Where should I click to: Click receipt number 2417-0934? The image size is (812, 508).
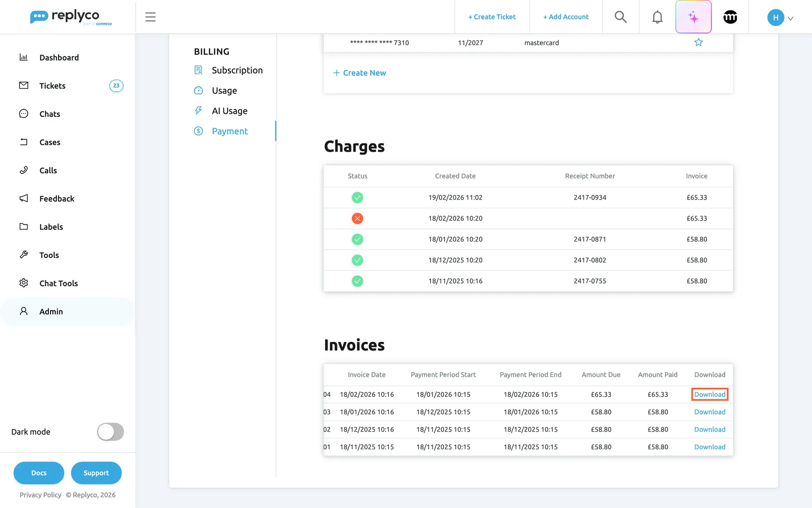[x=590, y=198]
